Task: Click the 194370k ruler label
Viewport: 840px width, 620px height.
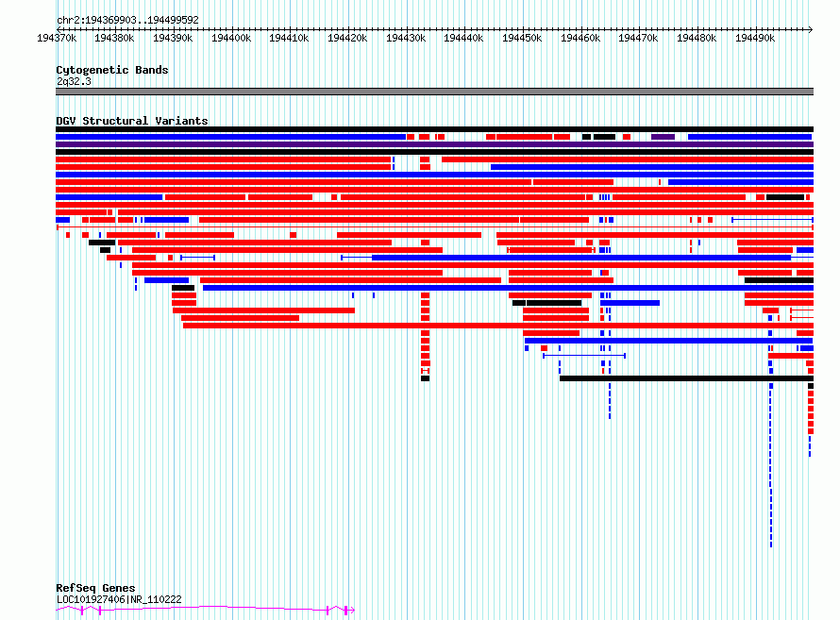Action: [x=57, y=38]
